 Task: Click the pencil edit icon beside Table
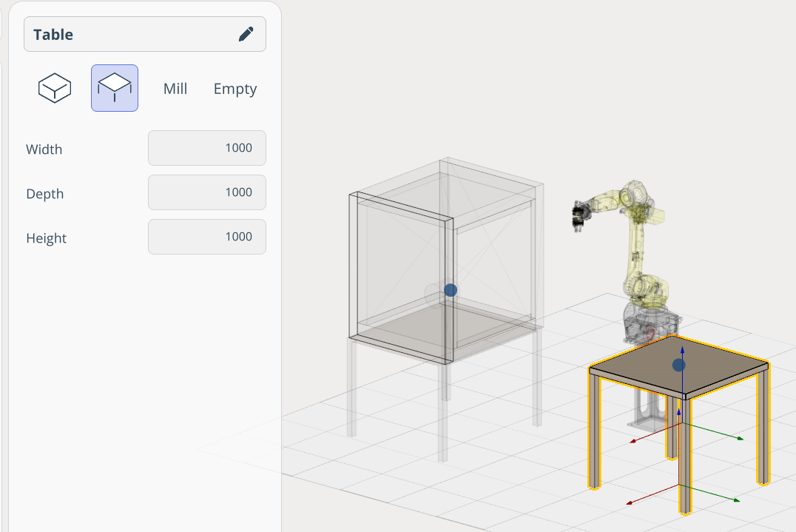(x=246, y=35)
